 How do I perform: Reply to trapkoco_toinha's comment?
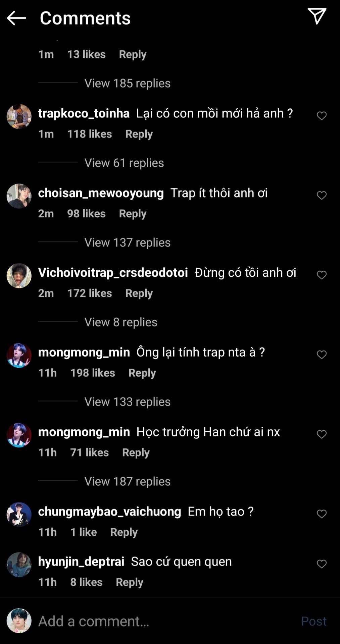(139, 134)
